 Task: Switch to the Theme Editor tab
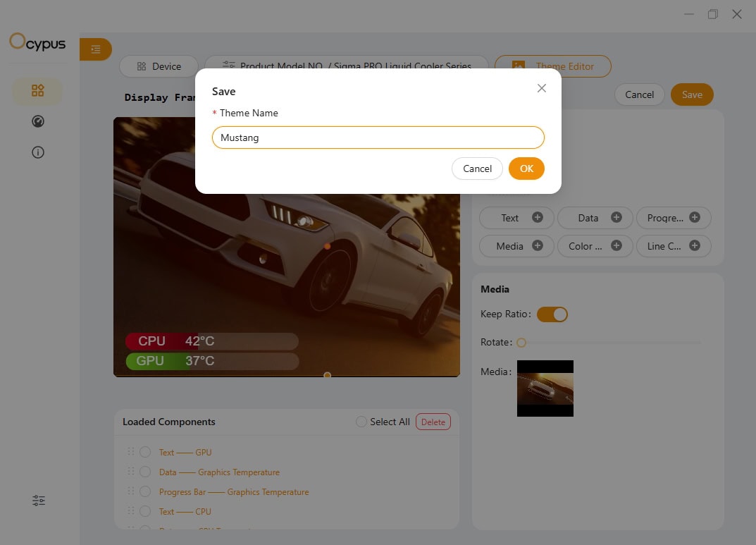[x=553, y=66]
